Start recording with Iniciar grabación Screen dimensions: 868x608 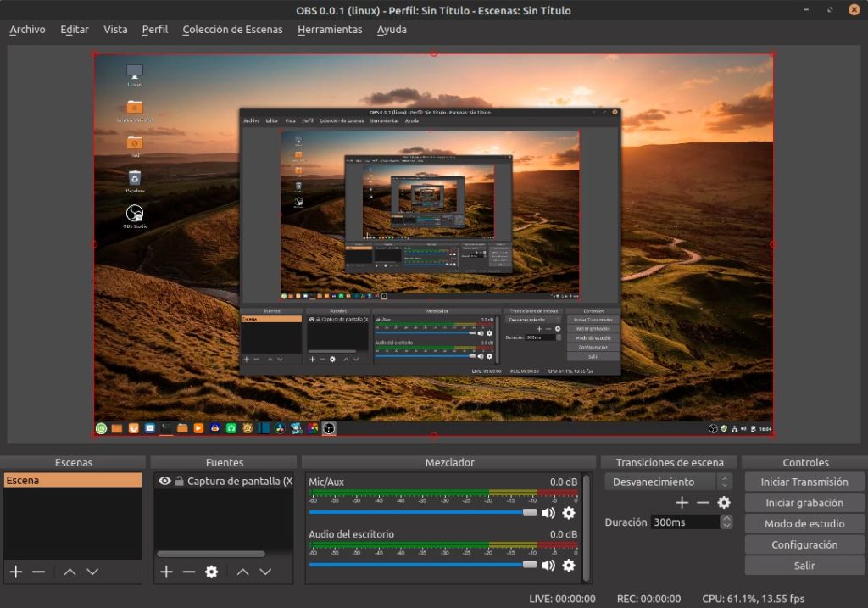[x=804, y=503]
